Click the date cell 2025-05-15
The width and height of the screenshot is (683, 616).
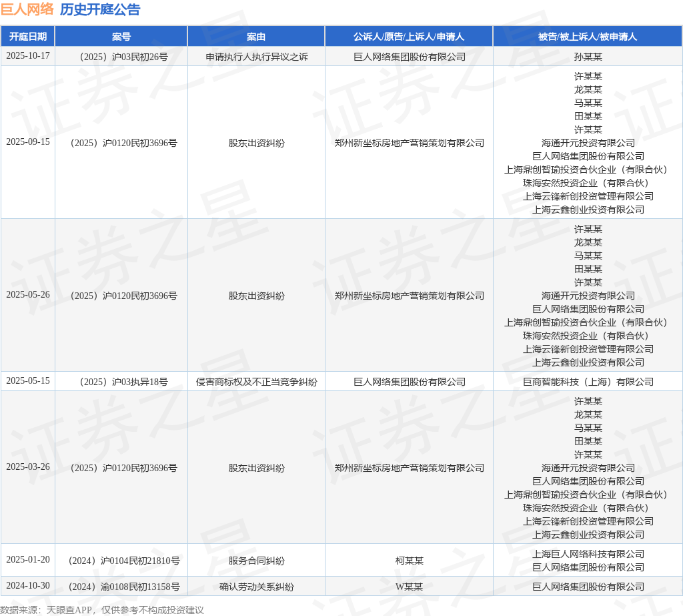pyautogui.click(x=28, y=380)
